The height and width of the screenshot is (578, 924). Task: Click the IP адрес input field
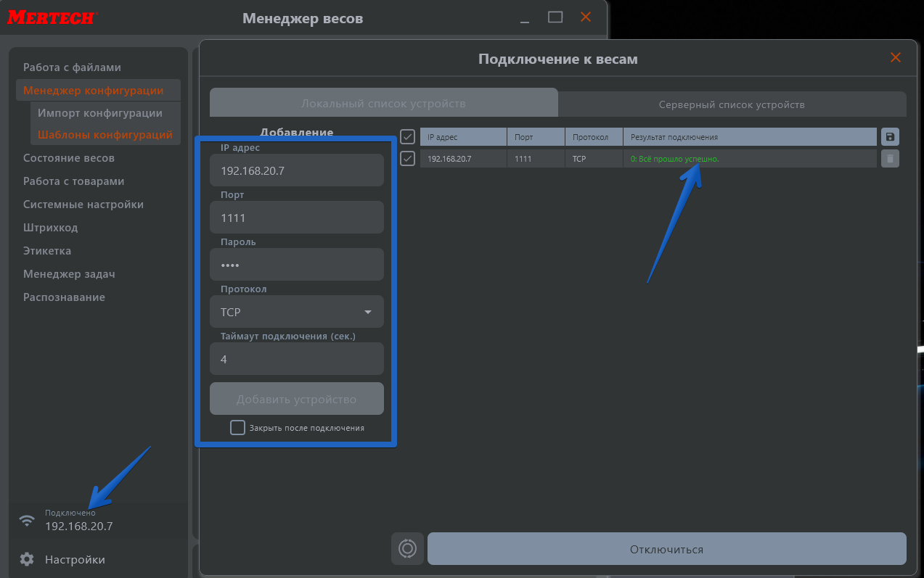coord(296,170)
